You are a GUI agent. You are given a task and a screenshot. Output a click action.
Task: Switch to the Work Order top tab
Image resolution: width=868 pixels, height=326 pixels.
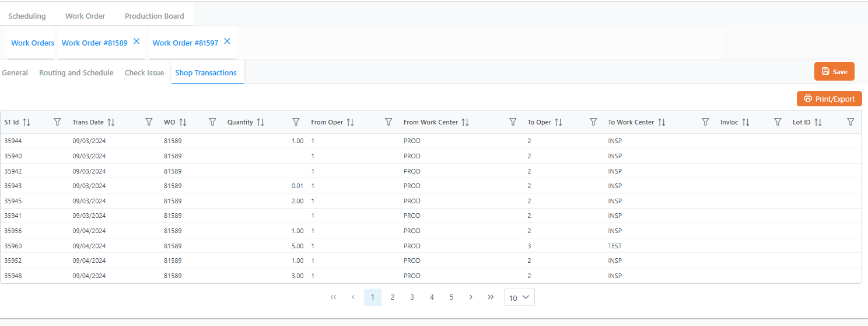point(85,16)
